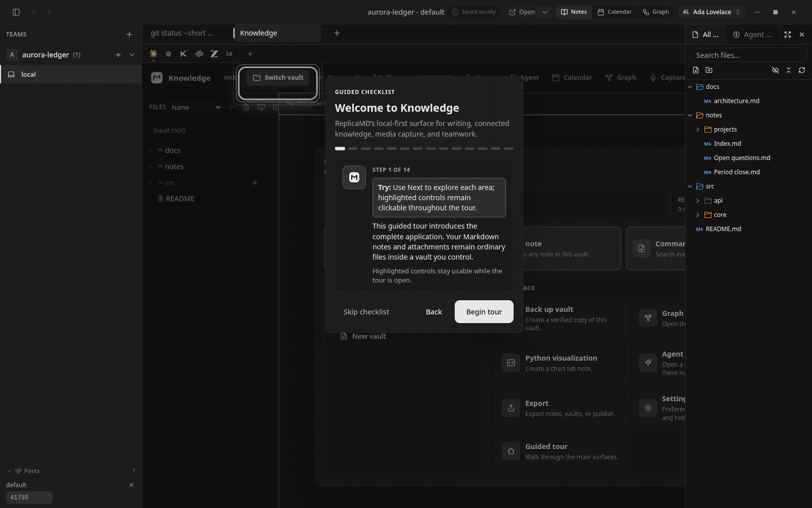Select first progress segment of checklist
This screenshot has height=508, width=812.
point(340,149)
